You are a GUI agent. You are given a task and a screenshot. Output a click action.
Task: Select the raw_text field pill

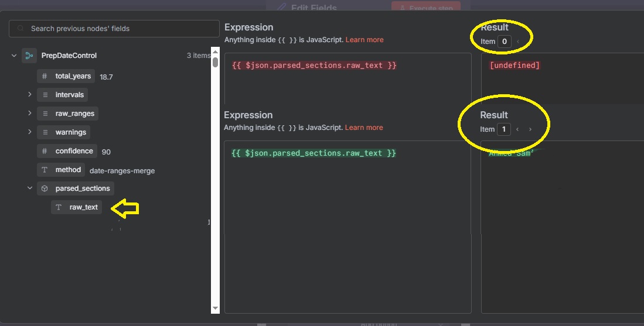coord(77,207)
